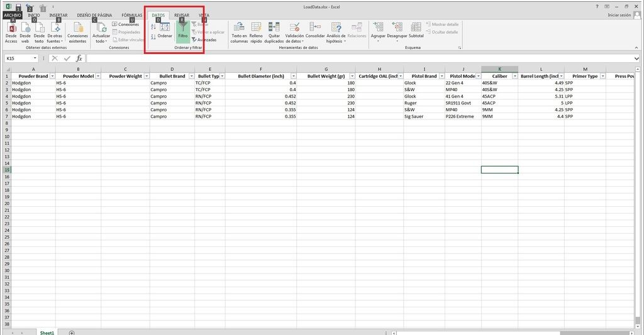Open Validación de datos dropdown

pyautogui.click(x=294, y=33)
